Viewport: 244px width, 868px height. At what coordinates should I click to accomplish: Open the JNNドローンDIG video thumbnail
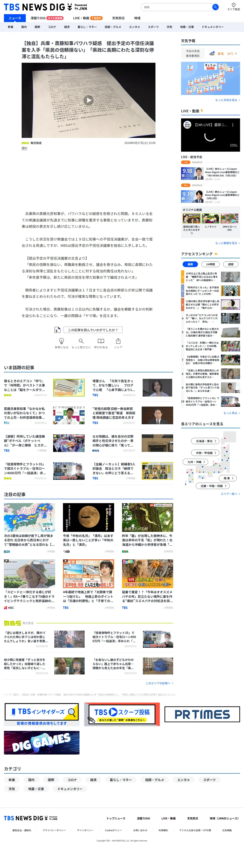point(229,218)
